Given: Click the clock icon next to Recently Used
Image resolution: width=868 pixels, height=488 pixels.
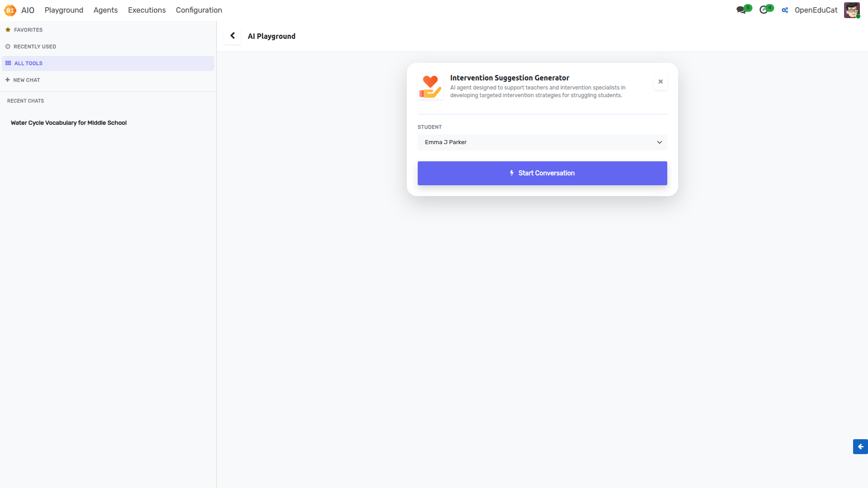Looking at the screenshot, I should (8, 47).
